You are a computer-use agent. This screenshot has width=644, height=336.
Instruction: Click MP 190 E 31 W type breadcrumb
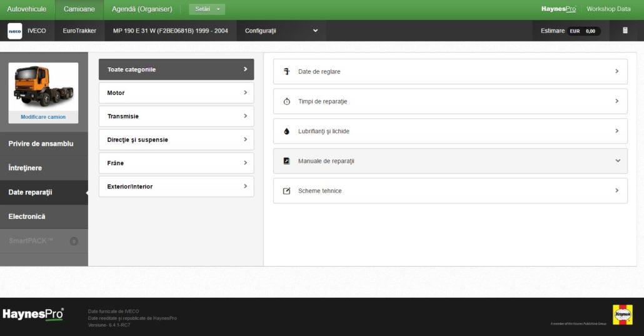click(x=171, y=31)
